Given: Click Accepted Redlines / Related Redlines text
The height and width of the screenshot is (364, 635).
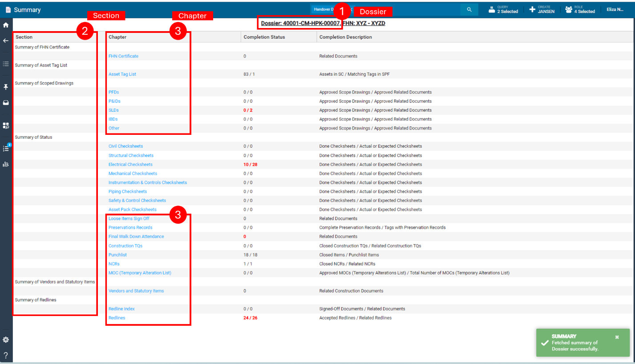Looking at the screenshot, I should click(355, 318).
